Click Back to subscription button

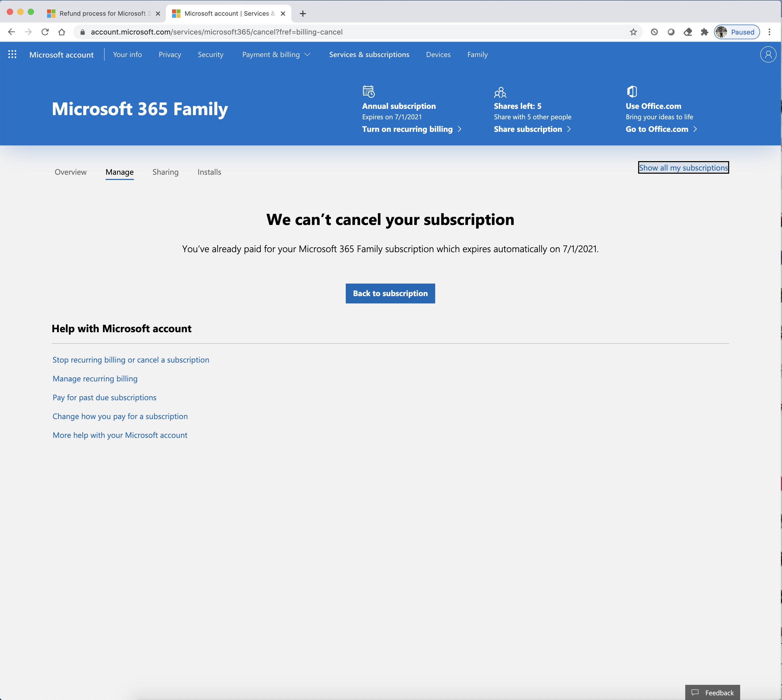point(390,293)
